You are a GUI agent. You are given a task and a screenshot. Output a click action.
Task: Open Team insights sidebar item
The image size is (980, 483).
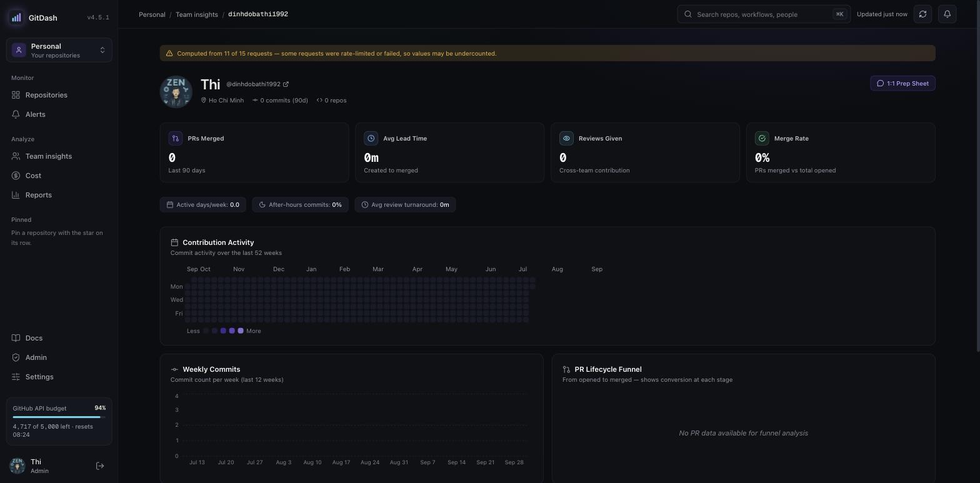point(59,156)
